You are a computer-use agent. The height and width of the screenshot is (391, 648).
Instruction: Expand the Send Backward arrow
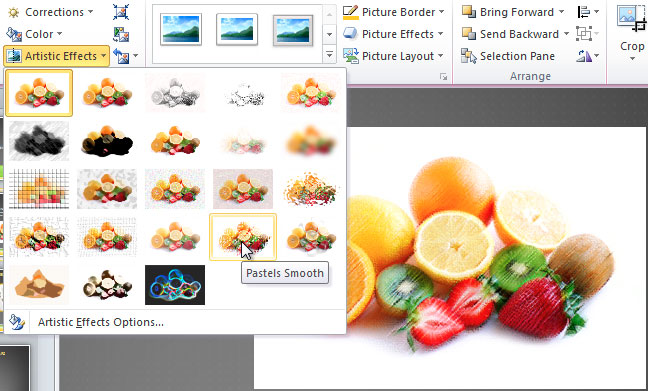click(567, 34)
